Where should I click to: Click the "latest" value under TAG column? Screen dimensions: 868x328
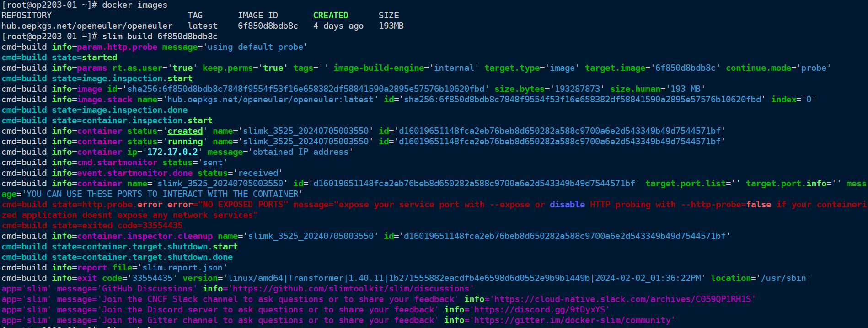(203, 26)
